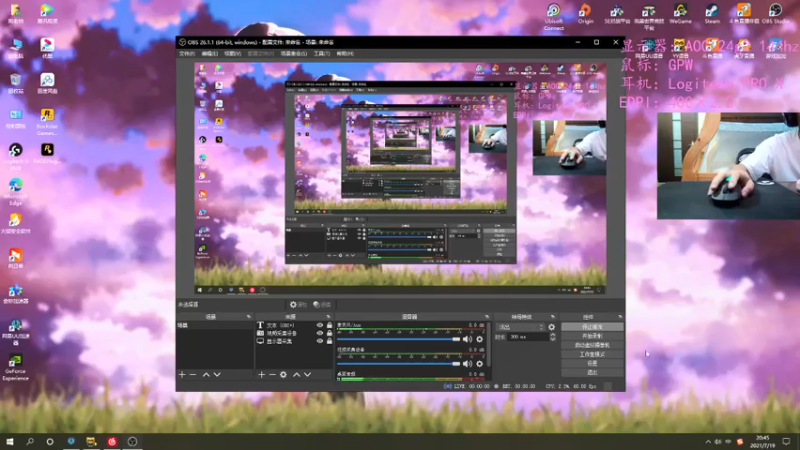800x450 pixels.
Task: Toggle visibility of display capture source
Action: (x=320, y=341)
